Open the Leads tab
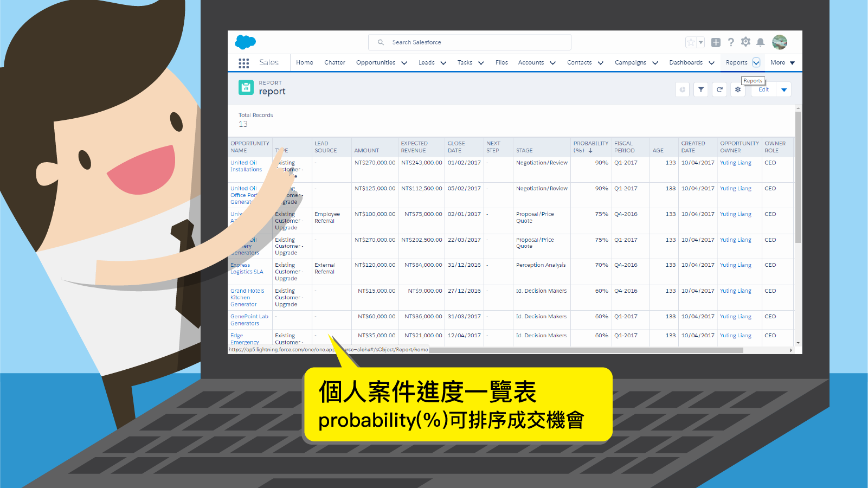Viewport: 868px width, 488px height. pyautogui.click(x=427, y=63)
